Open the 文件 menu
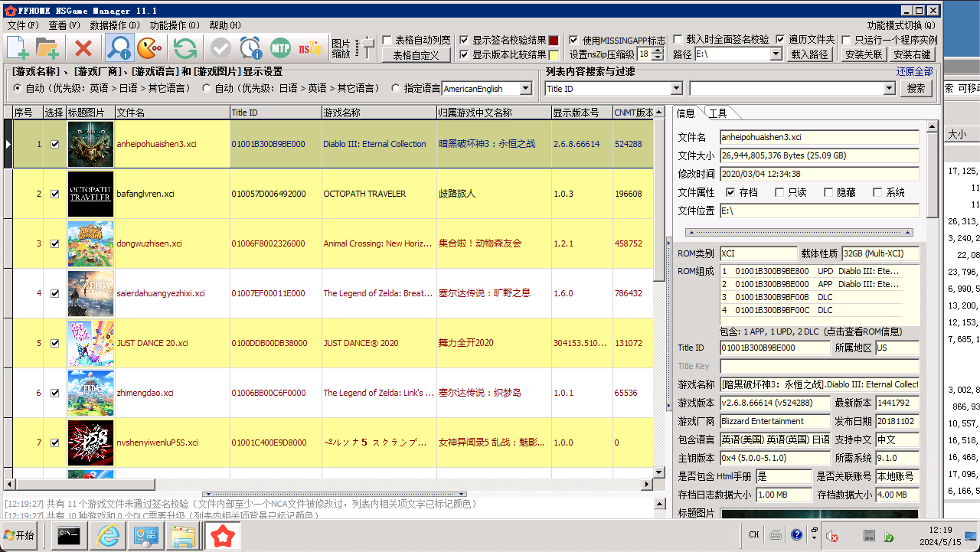Viewport: 980px width, 552px height. (x=23, y=25)
